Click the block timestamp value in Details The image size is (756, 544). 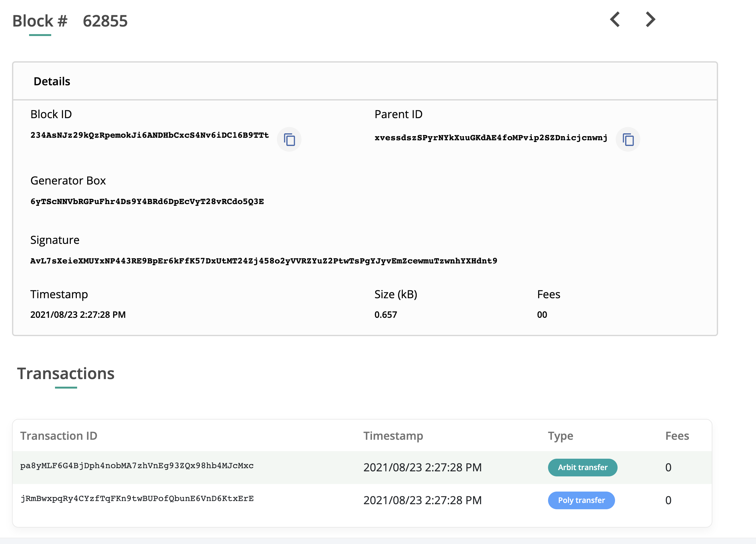(78, 314)
